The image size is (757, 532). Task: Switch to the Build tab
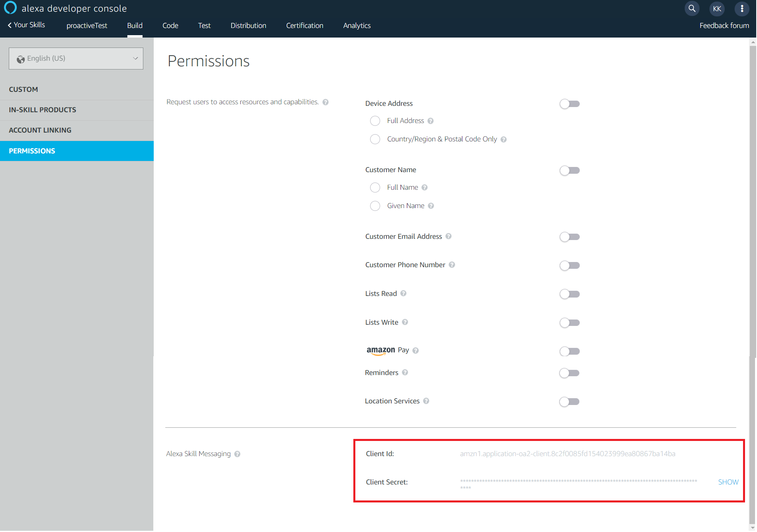135,26
